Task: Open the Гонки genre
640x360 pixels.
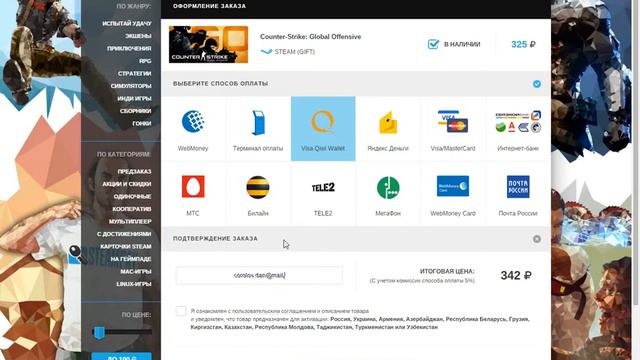Action: 142,123
